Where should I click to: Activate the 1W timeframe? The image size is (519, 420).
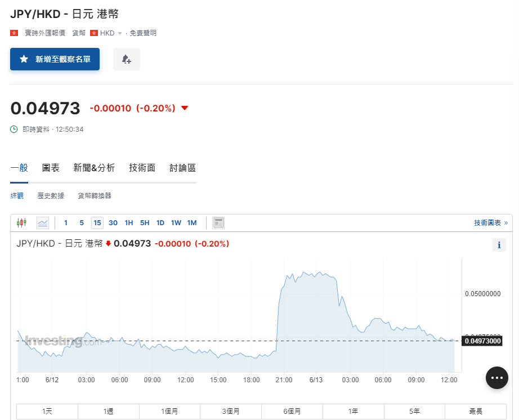[x=176, y=223]
